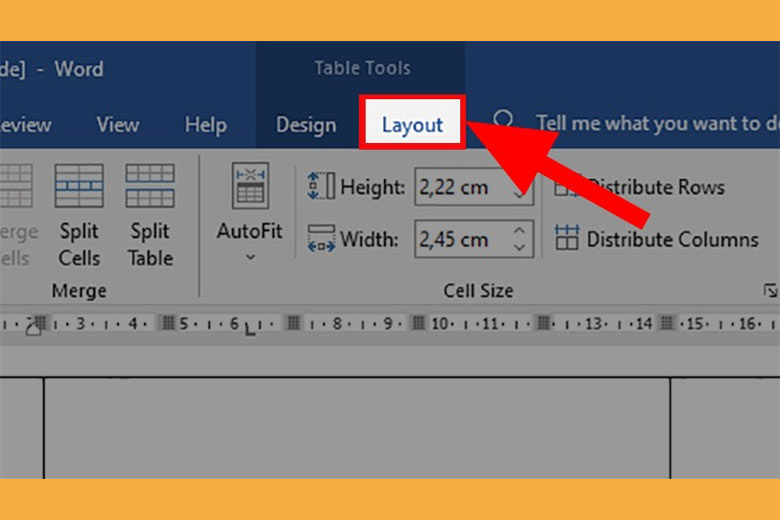Click the Split Cells icon

click(x=79, y=186)
